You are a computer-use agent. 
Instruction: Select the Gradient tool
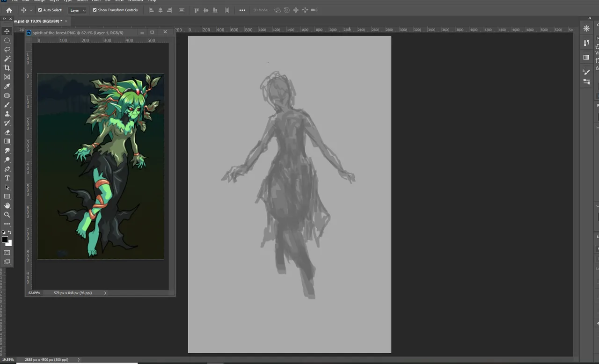pyautogui.click(x=7, y=141)
